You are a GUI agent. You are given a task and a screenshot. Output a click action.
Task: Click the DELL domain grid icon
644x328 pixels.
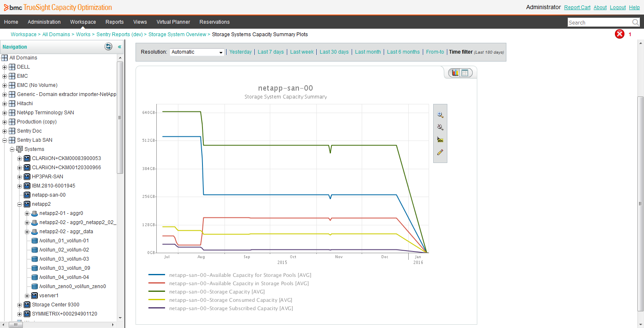[x=12, y=67]
